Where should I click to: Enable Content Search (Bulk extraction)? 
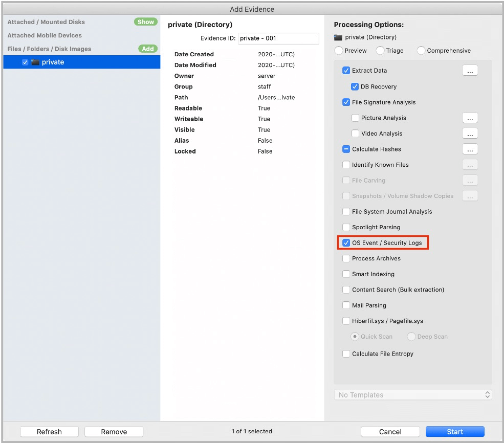pos(346,290)
